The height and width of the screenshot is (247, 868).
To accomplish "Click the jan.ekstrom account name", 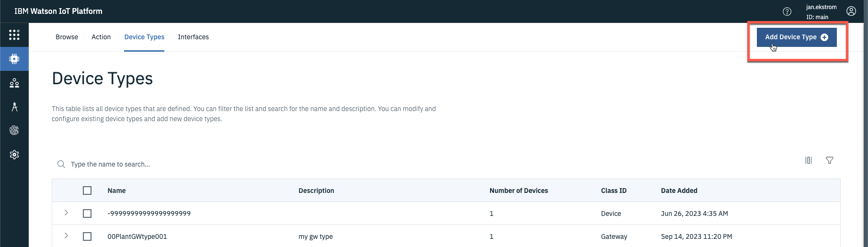I will pos(822,7).
